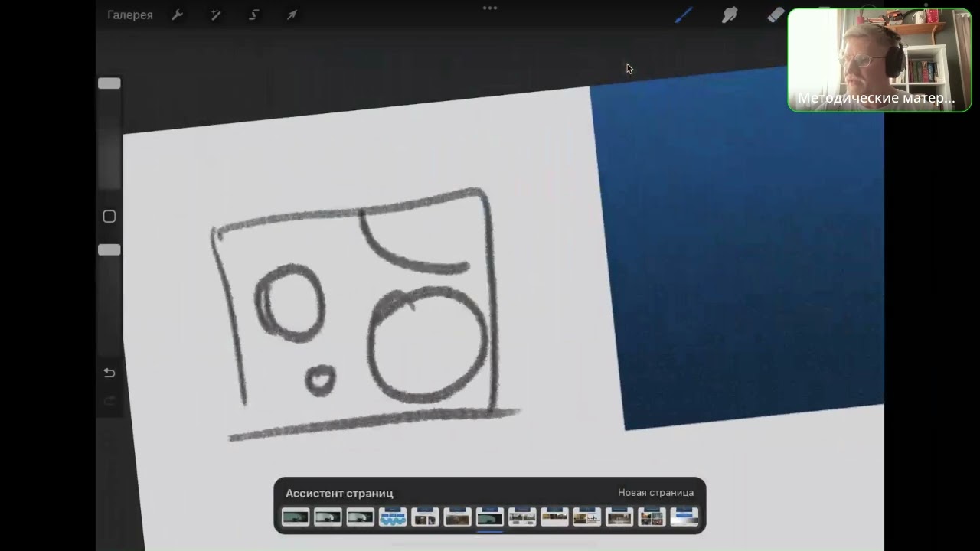Open the tenth page thumbnail in Page Assist
Screen dimensions: 980x551
587,517
